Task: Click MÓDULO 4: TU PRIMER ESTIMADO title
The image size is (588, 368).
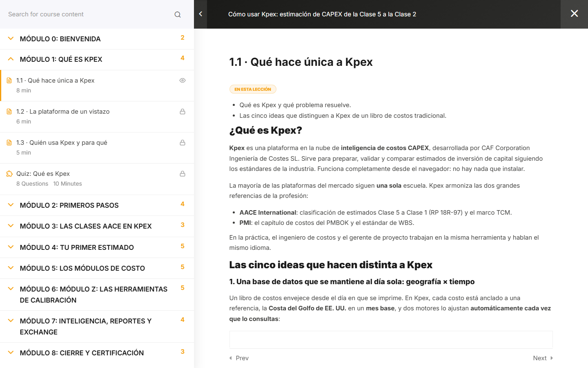Action: pyautogui.click(x=77, y=247)
